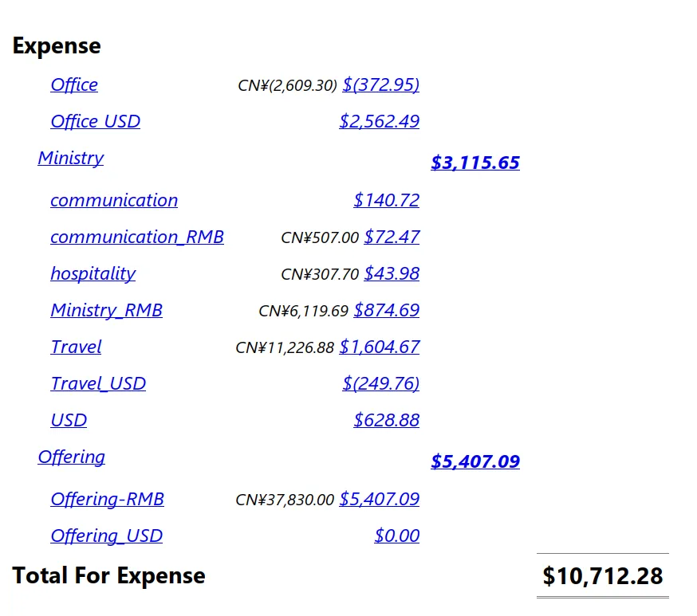Viewport: 697px width, 616px height.
Task: Open the communication_RMB account link
Action: point(137,237)
